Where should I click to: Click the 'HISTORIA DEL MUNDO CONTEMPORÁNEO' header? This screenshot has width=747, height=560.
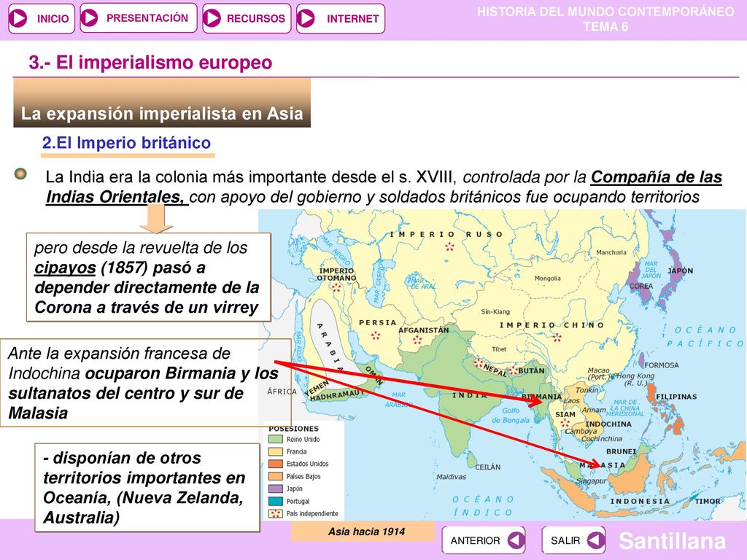(x=605, y=12)
